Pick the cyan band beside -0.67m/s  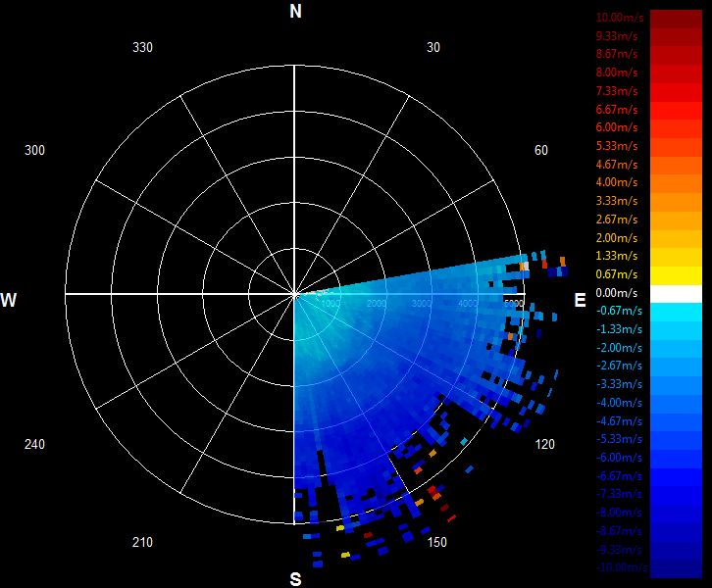[676, 313]
